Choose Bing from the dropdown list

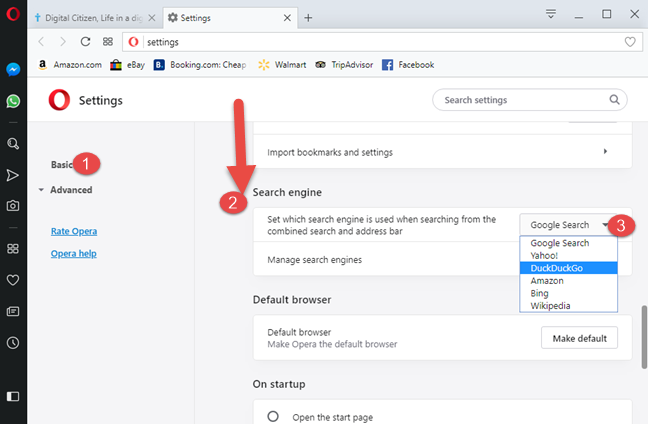pyautogui.click(x=568, y=293)
